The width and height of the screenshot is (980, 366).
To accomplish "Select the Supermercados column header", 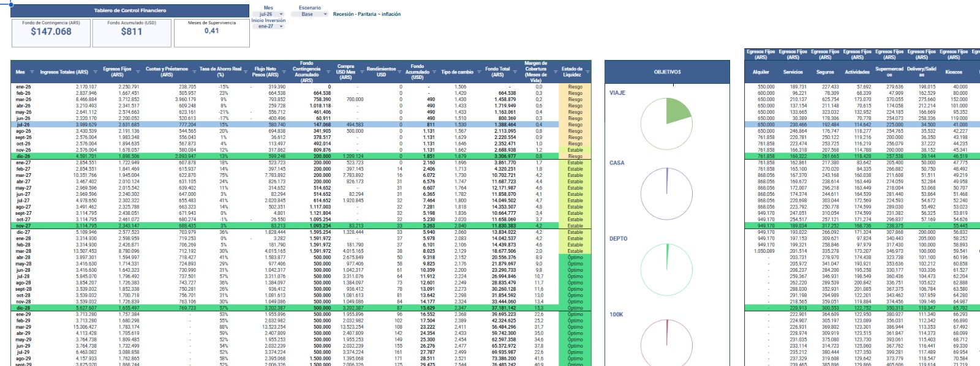I will (x=889, y=72).
